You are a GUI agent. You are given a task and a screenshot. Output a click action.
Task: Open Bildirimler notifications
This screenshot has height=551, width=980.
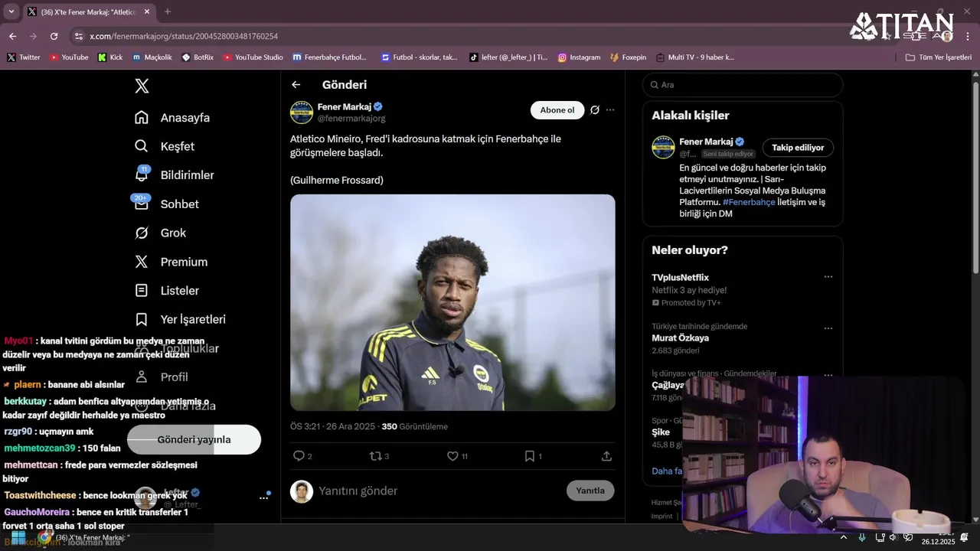click(175, 175)
